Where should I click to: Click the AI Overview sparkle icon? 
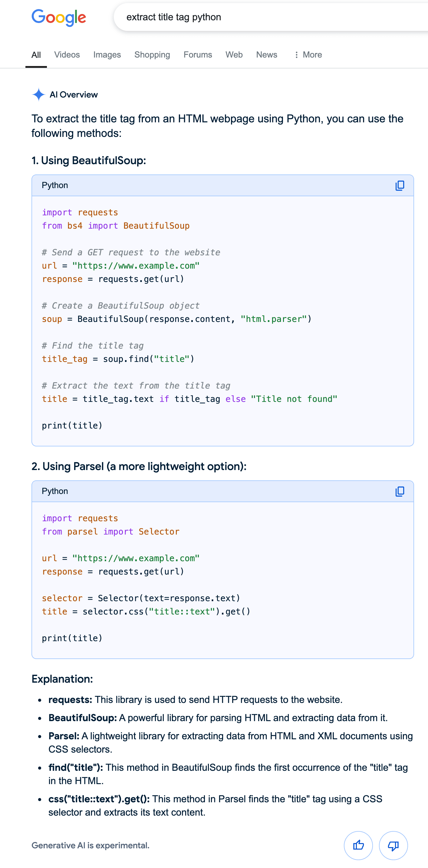39,95
